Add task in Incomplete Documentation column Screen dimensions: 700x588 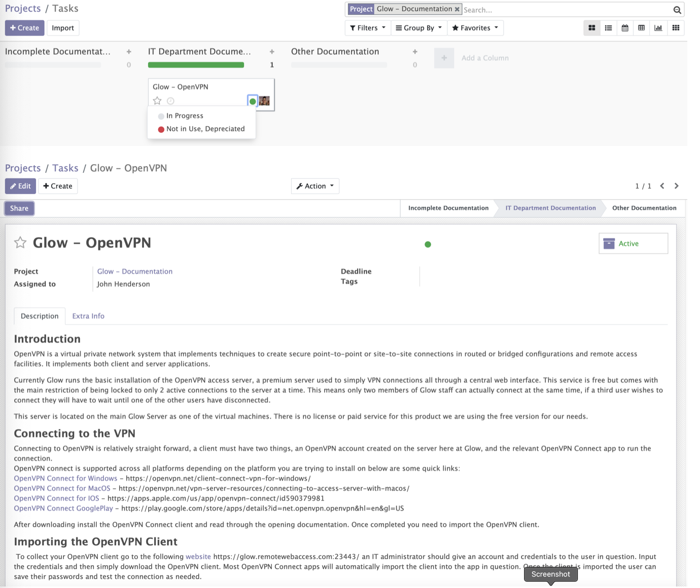(129, 52)
